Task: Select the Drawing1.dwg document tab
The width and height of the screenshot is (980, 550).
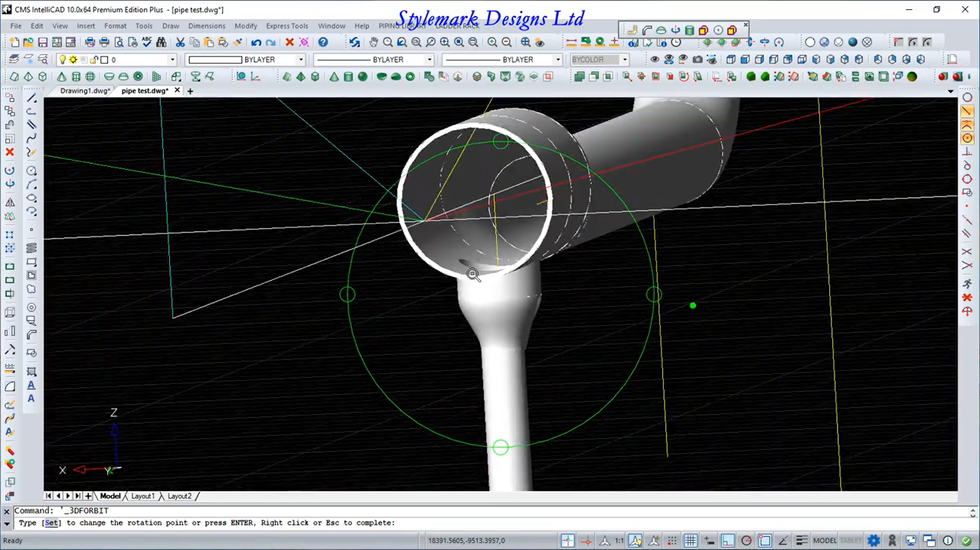Action: [x=84, y=90]
